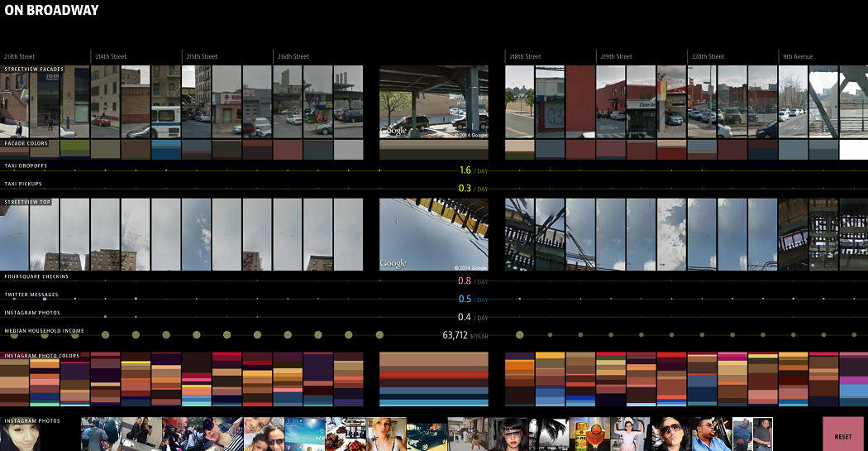
Task: Open the first Instagram photo under the label
Action: coord(20,436)
